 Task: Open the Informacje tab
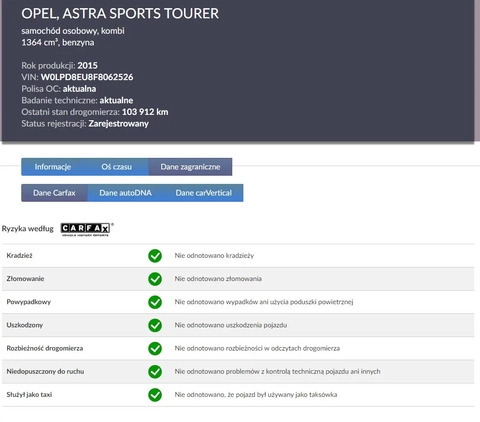[x=53, y=167]
